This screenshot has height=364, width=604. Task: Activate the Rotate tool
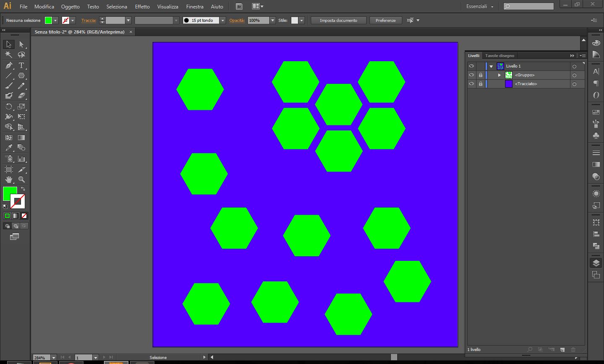click(8, 107)
